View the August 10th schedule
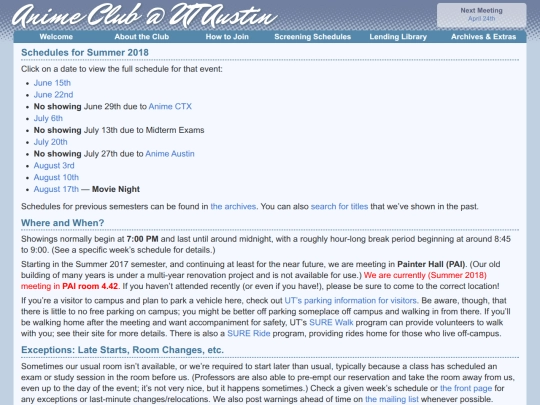Viewport: 540px width, 405px height. point(56,177)
